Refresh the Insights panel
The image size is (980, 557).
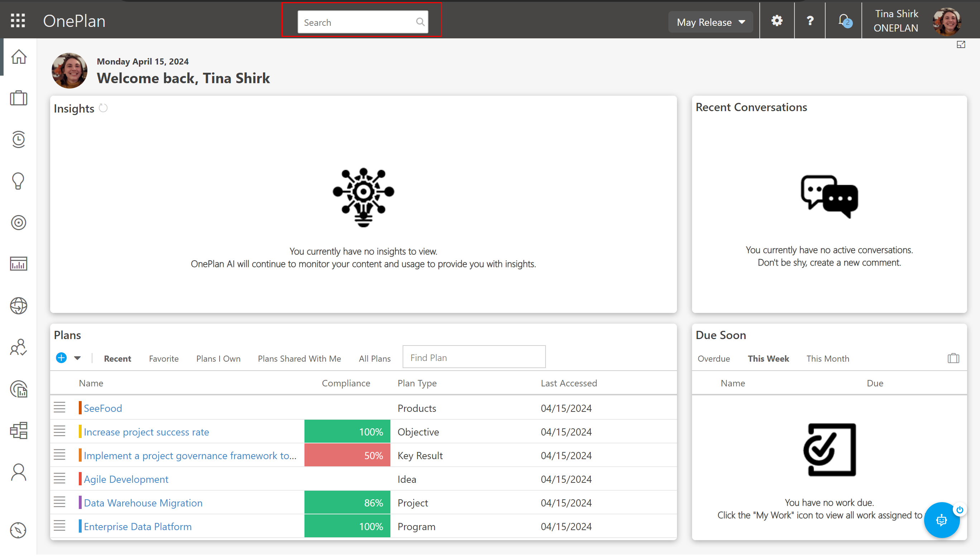pos(103,109)
